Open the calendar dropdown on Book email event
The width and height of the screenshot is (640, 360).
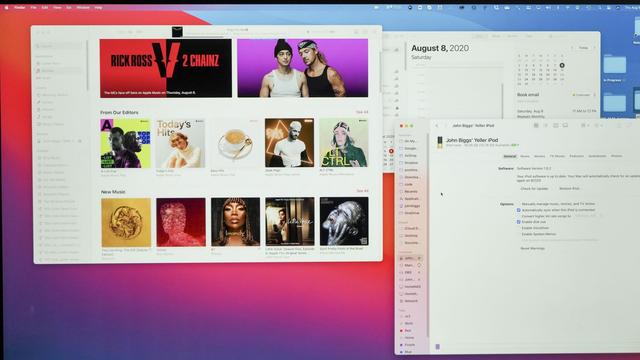coord(584,95)
